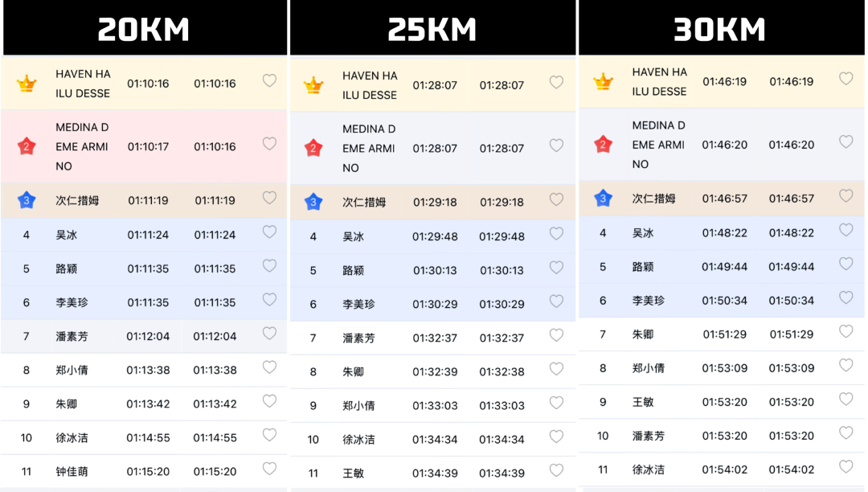Viewport: 868px width, 492px height.
Task: Click heart icon beside 钟佳萌 in 20KM
Action: 269,469
